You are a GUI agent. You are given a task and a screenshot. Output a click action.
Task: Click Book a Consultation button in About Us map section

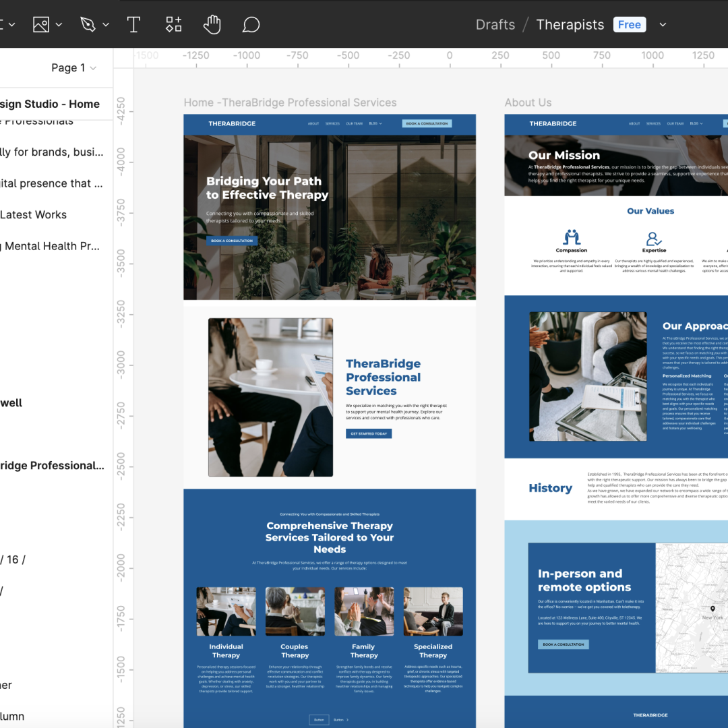pyautogui.click(x=563, y=644)
